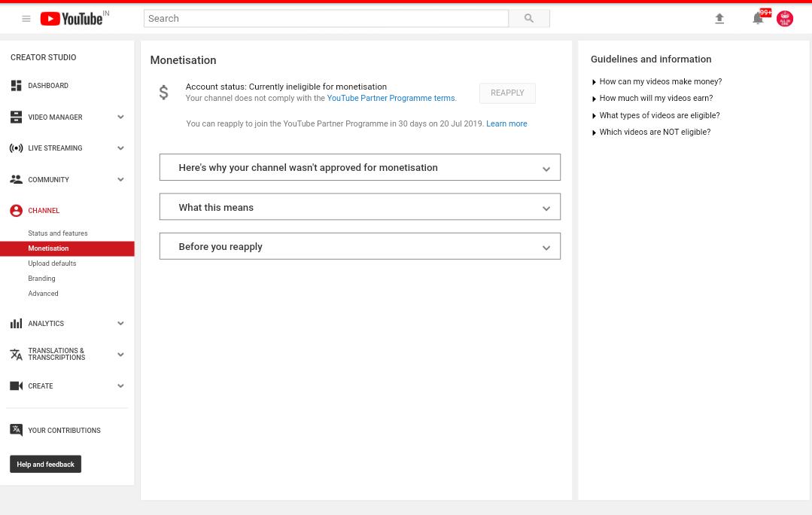
Task: Click the Translations & Transcriptions icon
Action: [16, 355]
